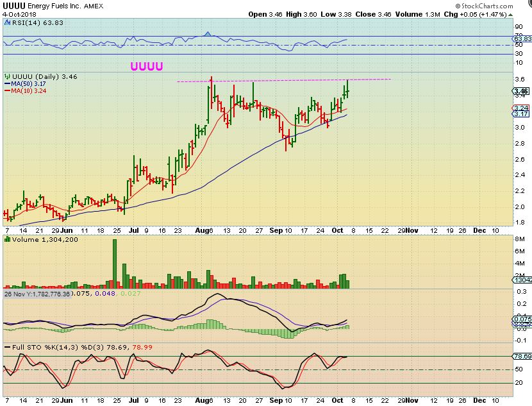This screenshot has width=532, height=406.
Task: Click the Chg +0.05 (+1.47%) value
Action: point(476,14)
